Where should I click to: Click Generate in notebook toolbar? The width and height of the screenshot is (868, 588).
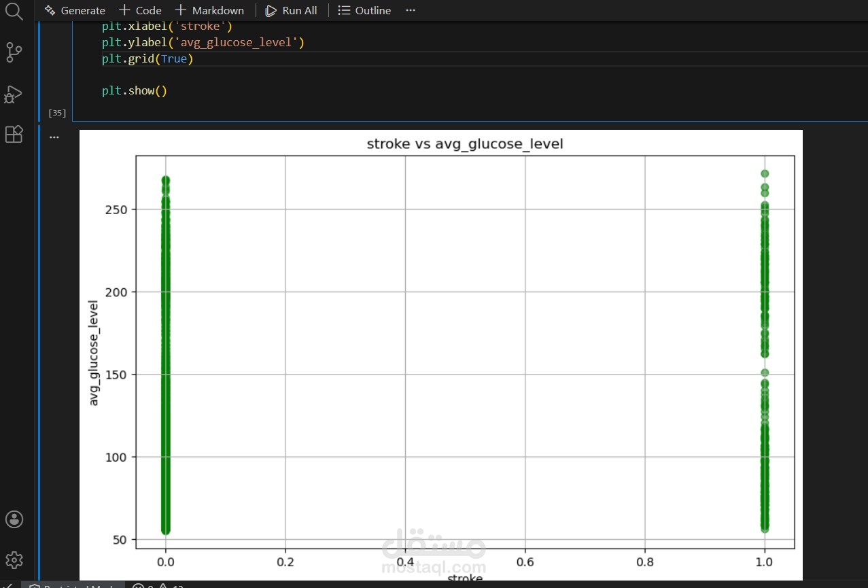(x=75, y=11)
